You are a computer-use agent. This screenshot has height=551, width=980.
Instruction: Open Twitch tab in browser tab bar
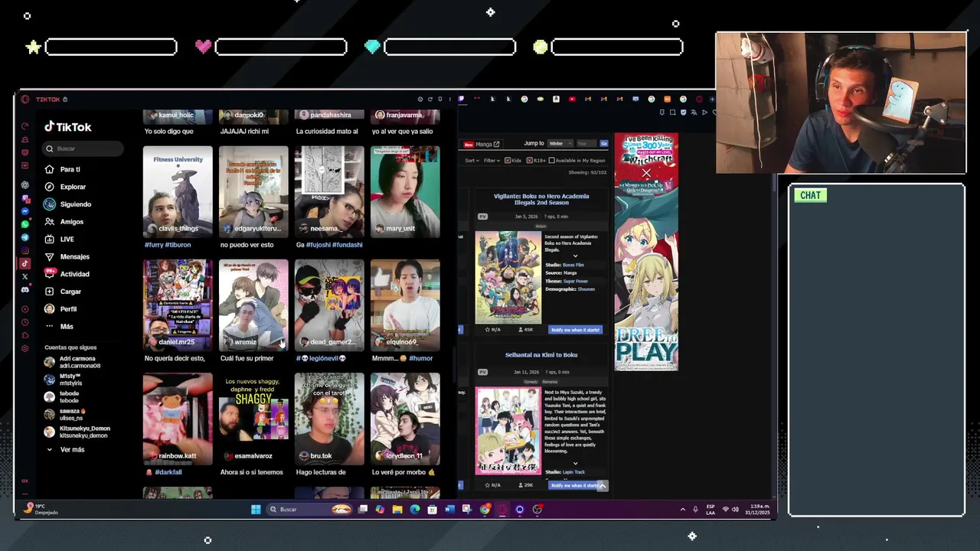(461, 99)
